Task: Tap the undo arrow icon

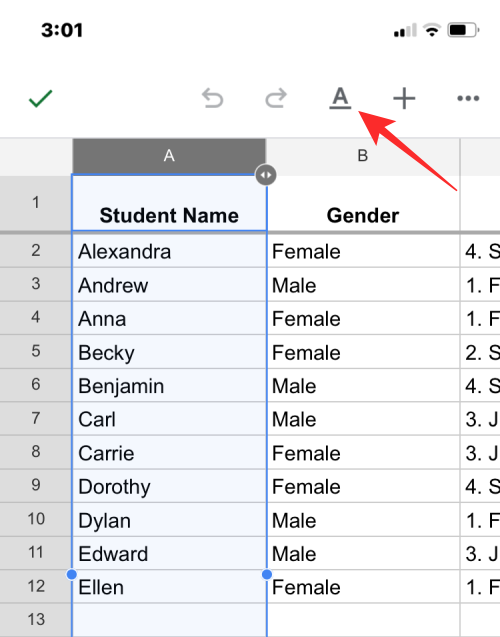Action: [x=213, y=99]
